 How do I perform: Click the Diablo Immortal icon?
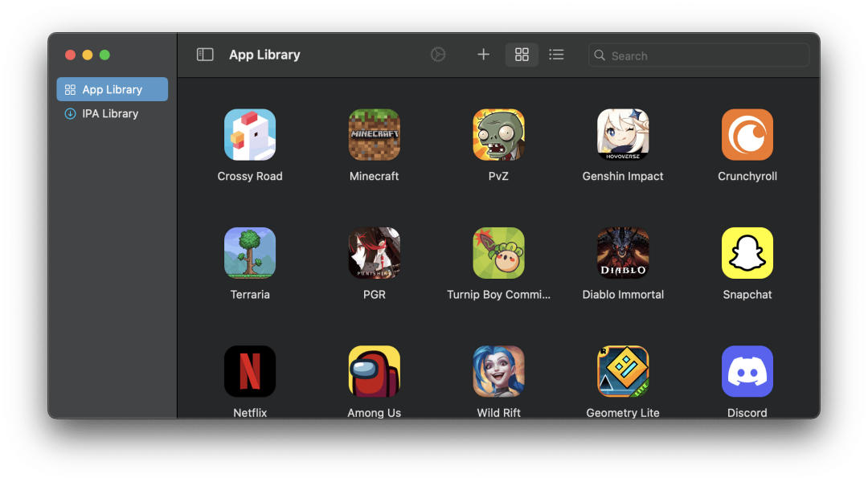623,252
